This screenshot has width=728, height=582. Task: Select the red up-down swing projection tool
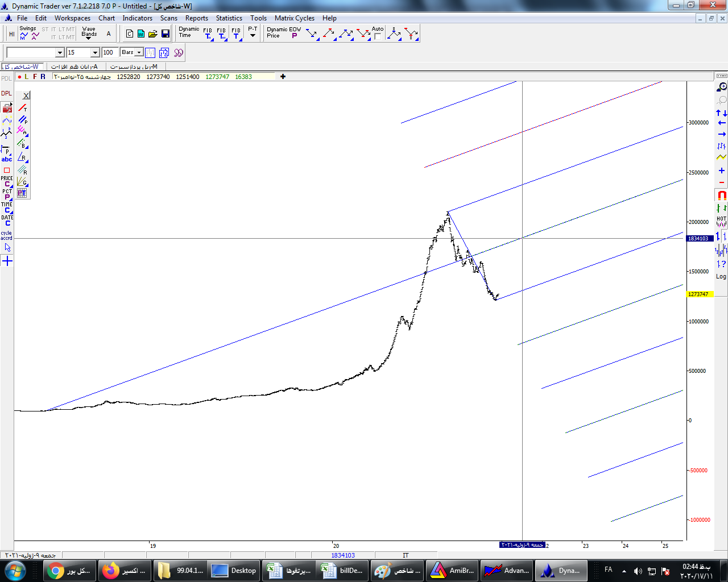(328, 34)
